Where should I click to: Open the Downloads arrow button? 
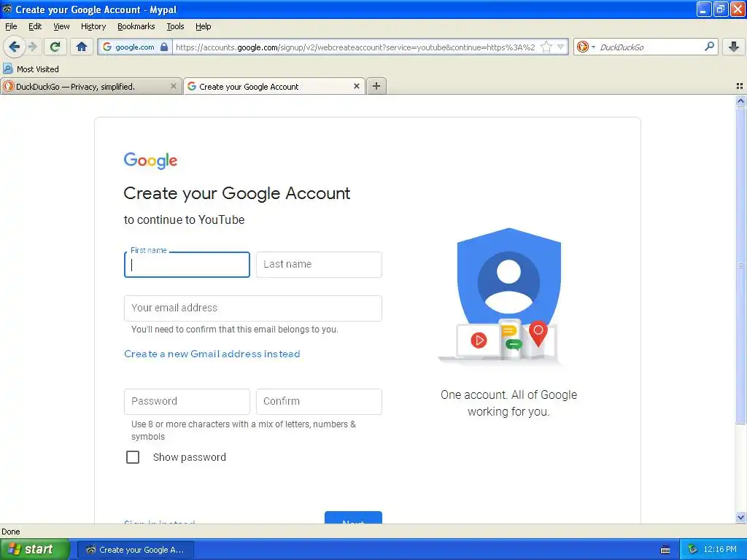(734, 47)
